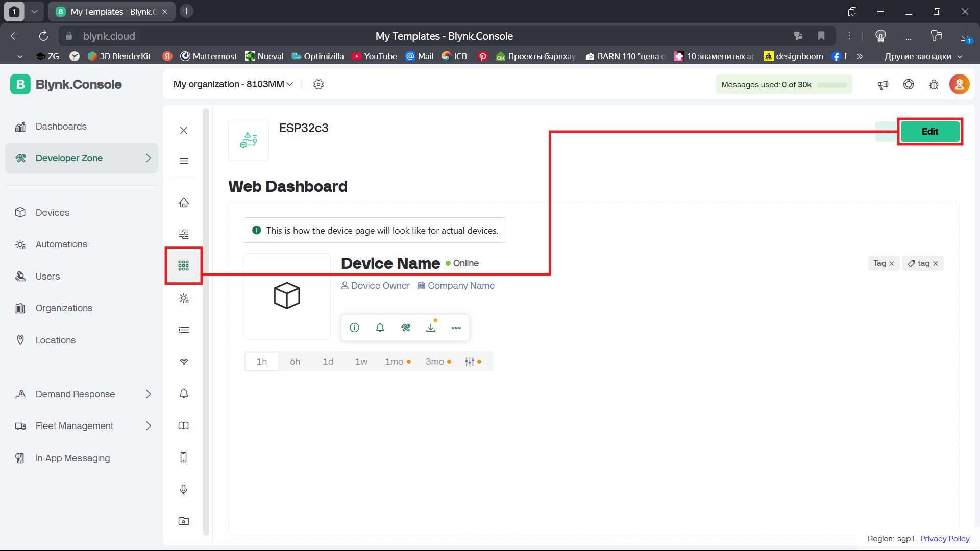Screen dimensions: 980x551
Task: Open the Web Dashboard grid icon
Action: tap(184, 266)
